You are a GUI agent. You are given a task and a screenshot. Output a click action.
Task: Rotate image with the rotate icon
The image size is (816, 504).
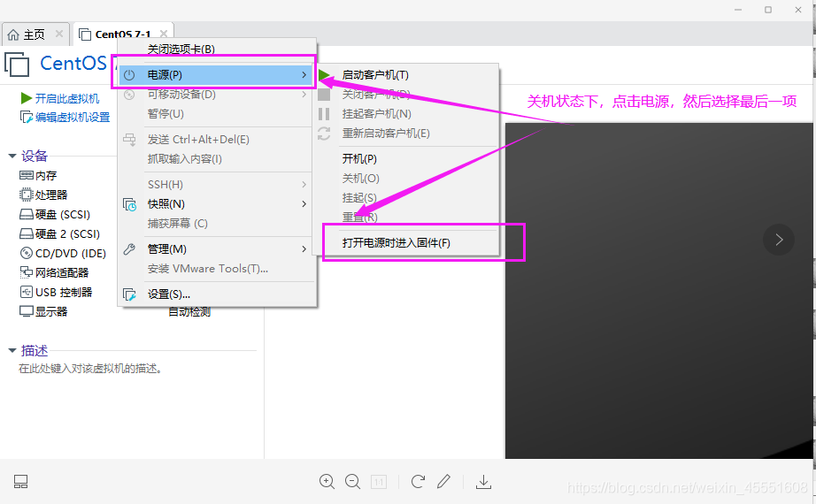point(418,482)
